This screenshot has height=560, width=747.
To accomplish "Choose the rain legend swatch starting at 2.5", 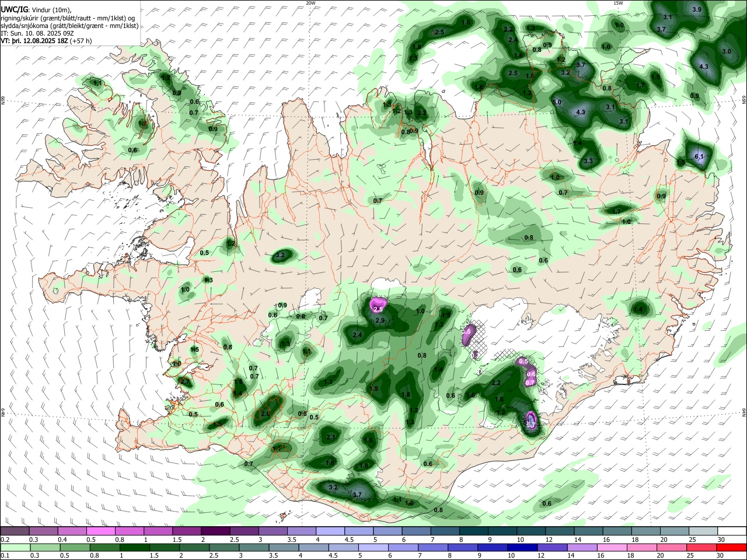I will point(224,547).
